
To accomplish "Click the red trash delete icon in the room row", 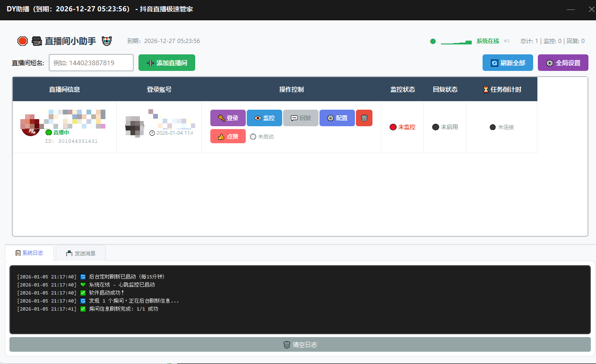I will [x=364, y=118].
